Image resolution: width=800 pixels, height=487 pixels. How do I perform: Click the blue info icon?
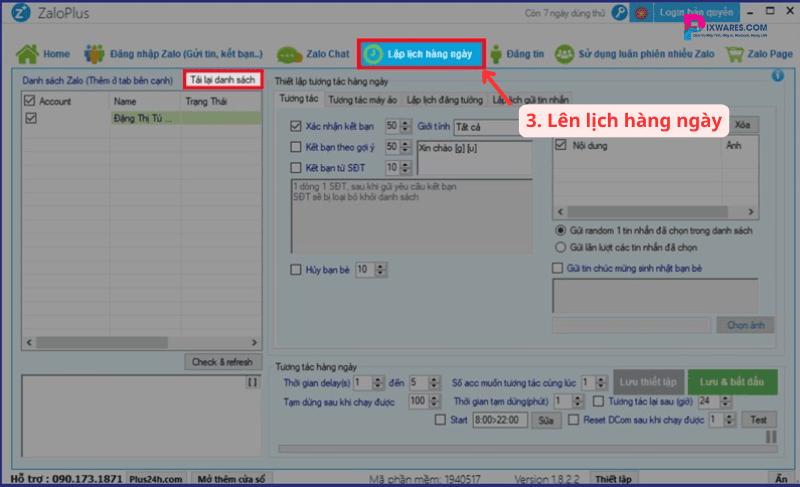[x=777, y=77]
